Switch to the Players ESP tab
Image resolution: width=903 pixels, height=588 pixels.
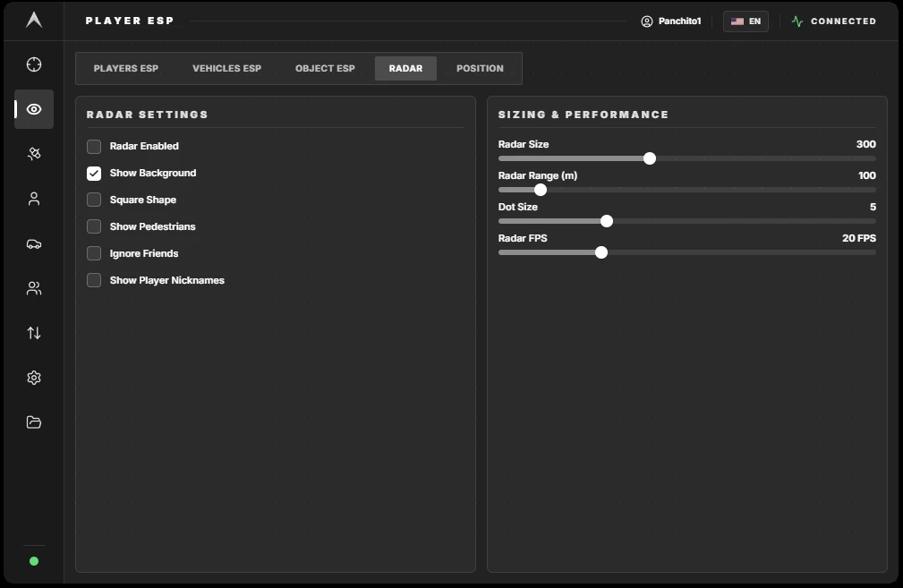click(x=126, y=69)
